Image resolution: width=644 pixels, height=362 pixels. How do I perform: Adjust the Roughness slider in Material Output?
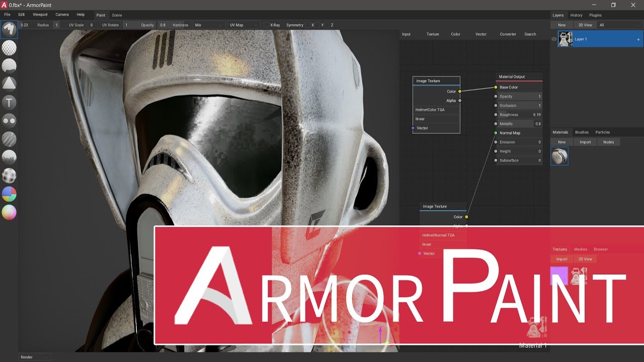(518, 115)
